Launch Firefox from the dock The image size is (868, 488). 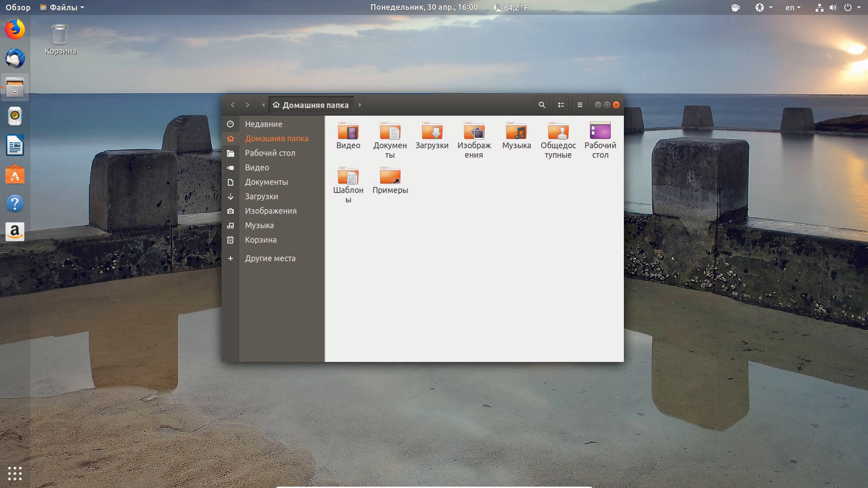(x=15, y=29)
